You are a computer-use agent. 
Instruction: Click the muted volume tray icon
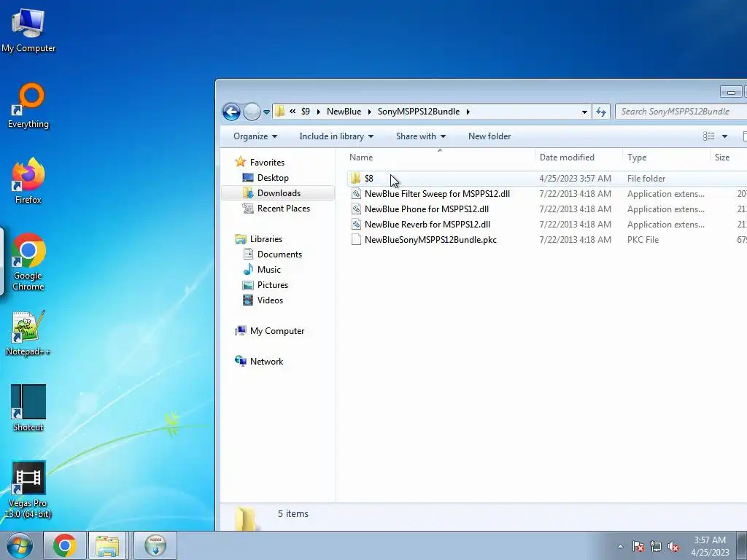tap(673, 546)
